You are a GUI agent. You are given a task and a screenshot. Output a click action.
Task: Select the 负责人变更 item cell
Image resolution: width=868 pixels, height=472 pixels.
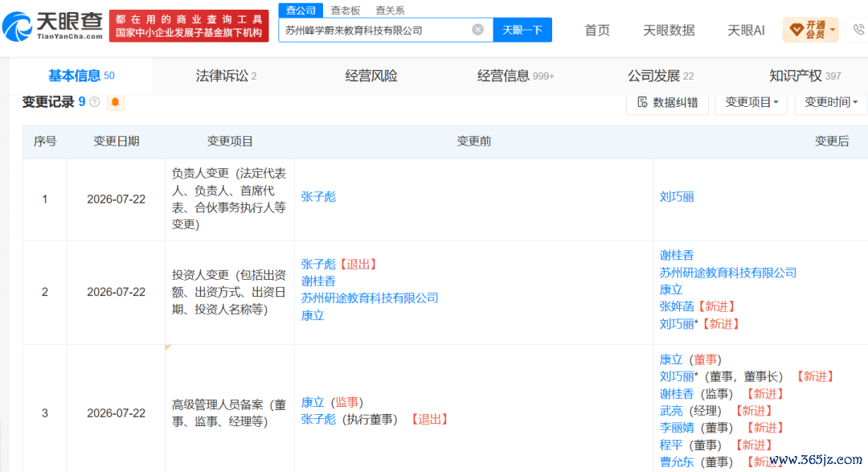(x=229, y=199)
